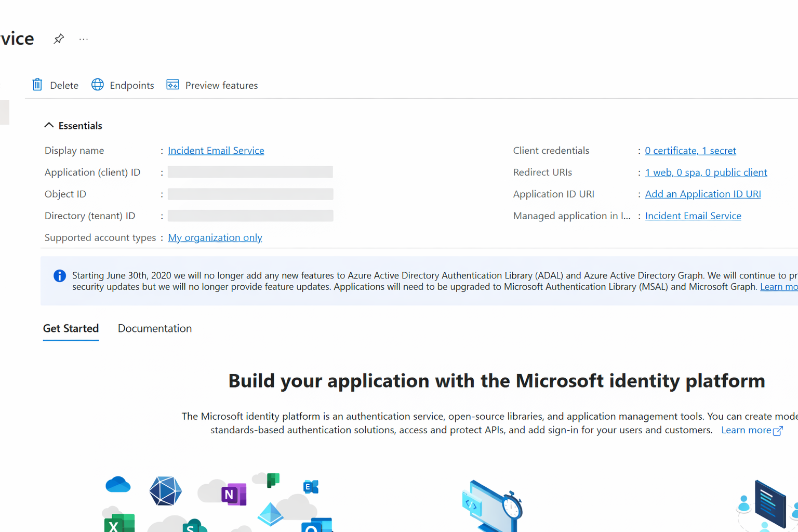Screen dimensions: 798x532
Task: Open 0 certificate, 1 secret credentials
Action: [690, 151]
